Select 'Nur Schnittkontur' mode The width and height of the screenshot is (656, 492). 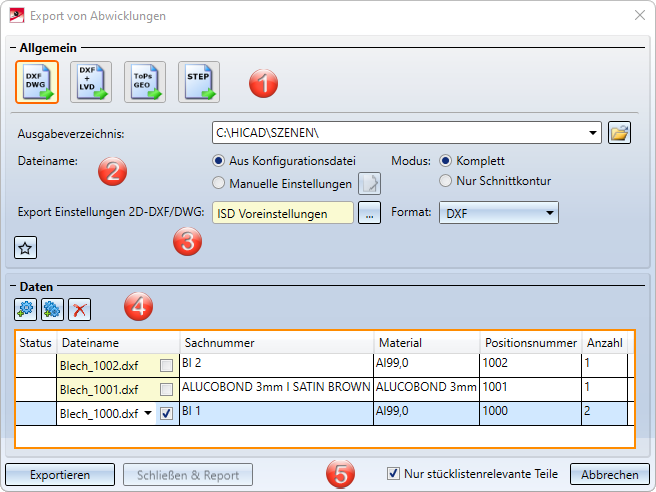coord(446,181)
